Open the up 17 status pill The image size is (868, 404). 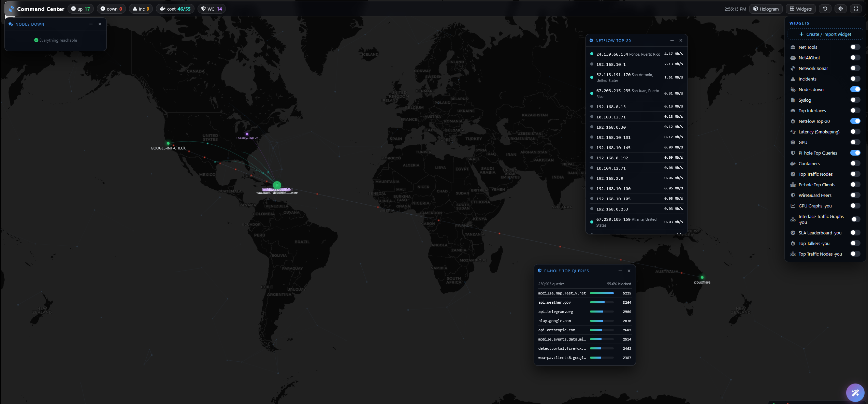[x=81, y=9]
